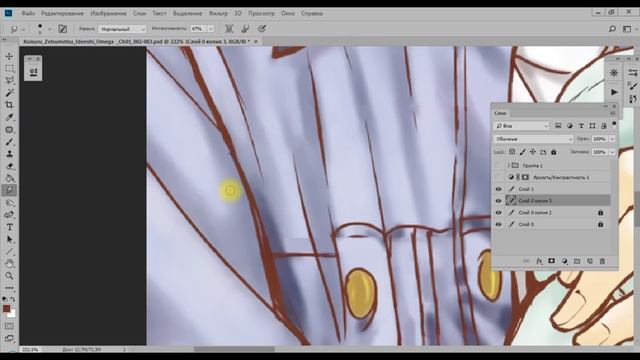Open the layer Fill dropdown arrow
The height and width of the screenshot is (360, 640).
coord(612,152)
